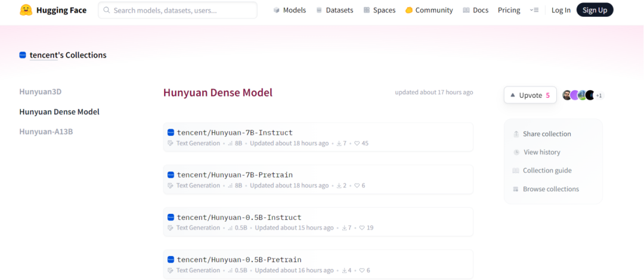Click parameter size icon next to 8B on 7B-Instruct
Screen dimensions: 644x280
[230, 144]
